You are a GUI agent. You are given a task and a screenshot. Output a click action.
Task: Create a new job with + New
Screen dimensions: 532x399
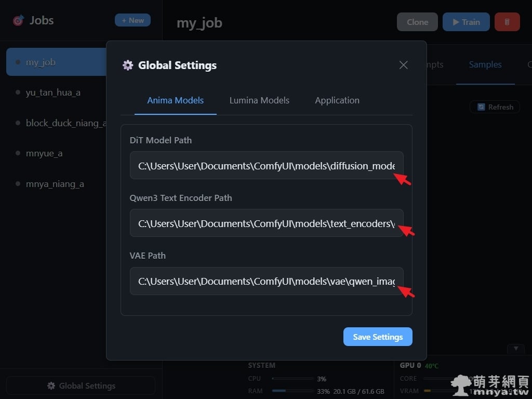tap(132, 20)
